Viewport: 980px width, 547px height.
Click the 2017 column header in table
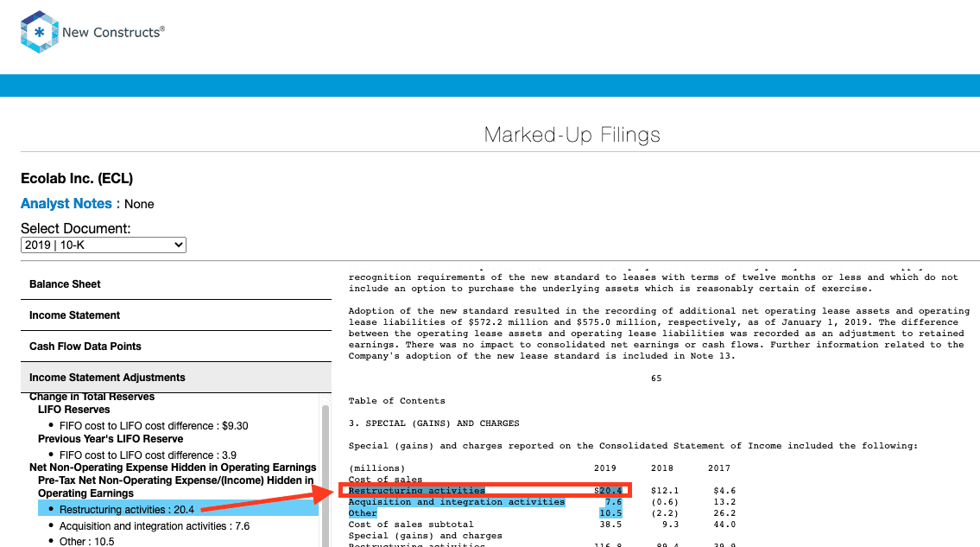(718, 468)
